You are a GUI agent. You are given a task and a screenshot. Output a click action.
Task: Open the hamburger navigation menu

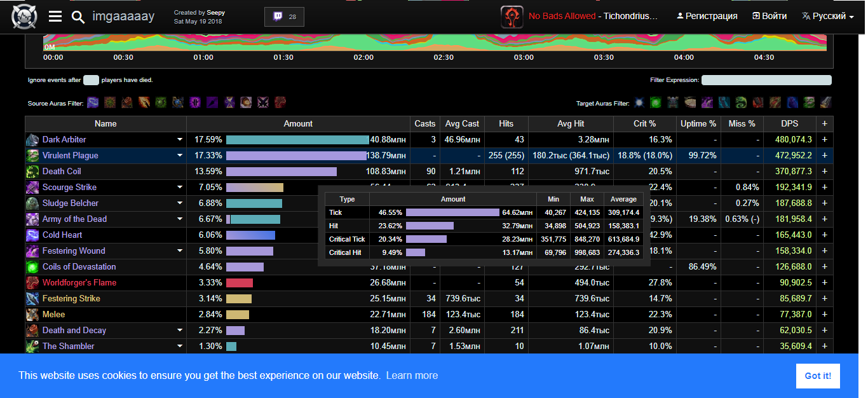tap(55, 17)
